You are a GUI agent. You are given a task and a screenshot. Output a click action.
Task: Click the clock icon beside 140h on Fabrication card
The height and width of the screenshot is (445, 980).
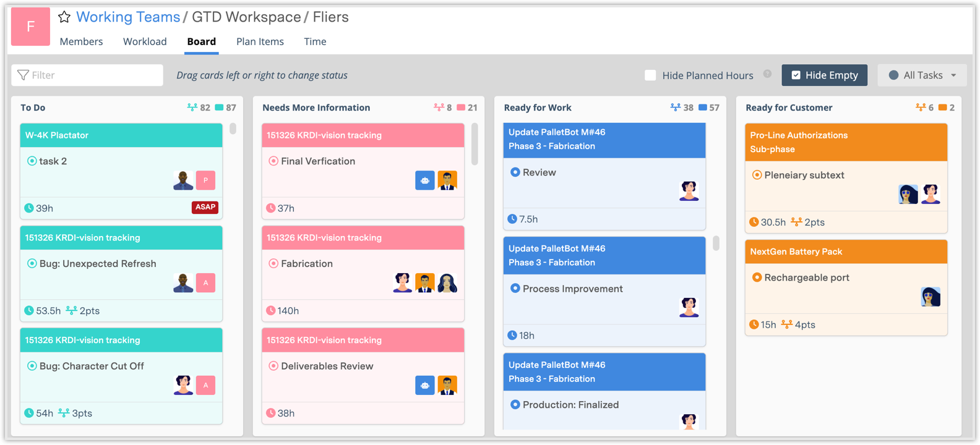coord(270,311)
